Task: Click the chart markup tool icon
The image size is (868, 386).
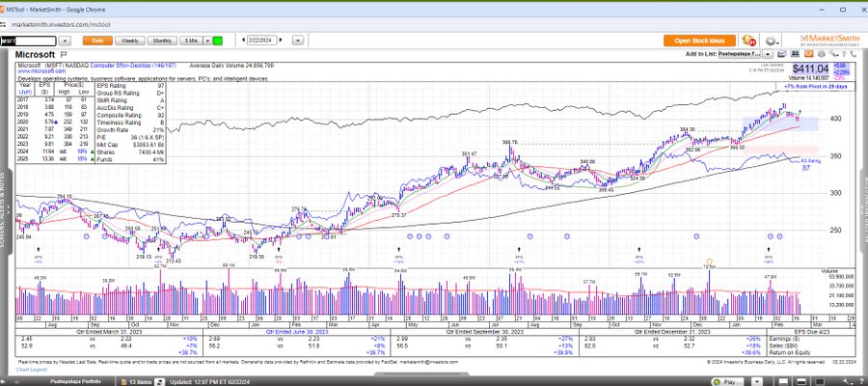Action: coord(781,54)
